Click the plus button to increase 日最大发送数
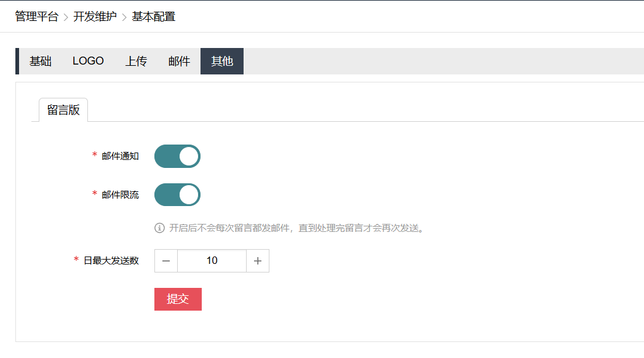 (258, 261)
